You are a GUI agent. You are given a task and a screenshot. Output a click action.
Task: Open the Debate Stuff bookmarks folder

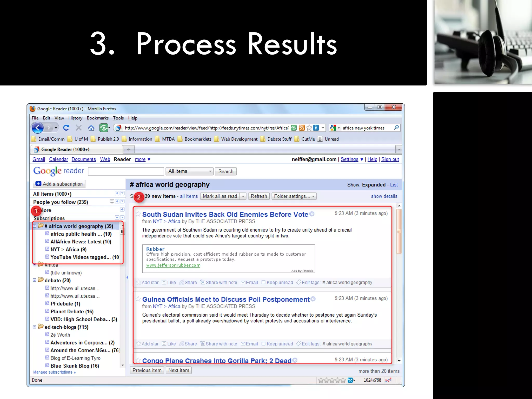[x=276, y=139]
